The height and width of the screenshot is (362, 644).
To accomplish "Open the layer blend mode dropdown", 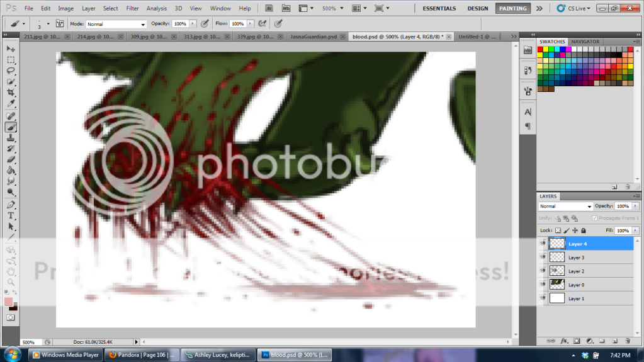I will (565, 206).
